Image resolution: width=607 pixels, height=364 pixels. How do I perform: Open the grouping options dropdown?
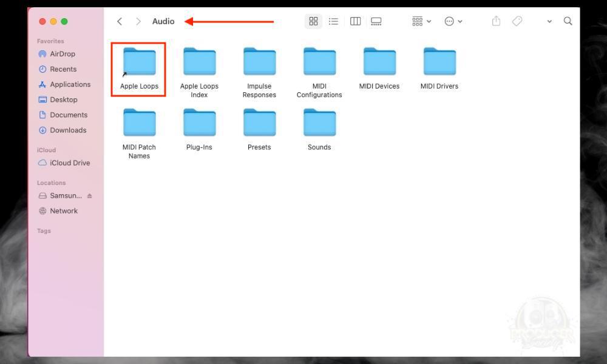click(420, 21)
